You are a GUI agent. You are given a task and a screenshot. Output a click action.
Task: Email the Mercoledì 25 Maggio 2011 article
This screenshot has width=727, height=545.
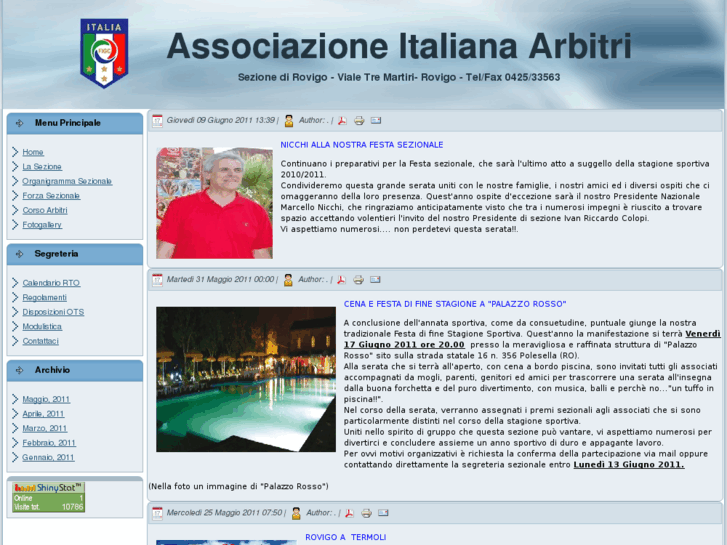tap(383, 513)
